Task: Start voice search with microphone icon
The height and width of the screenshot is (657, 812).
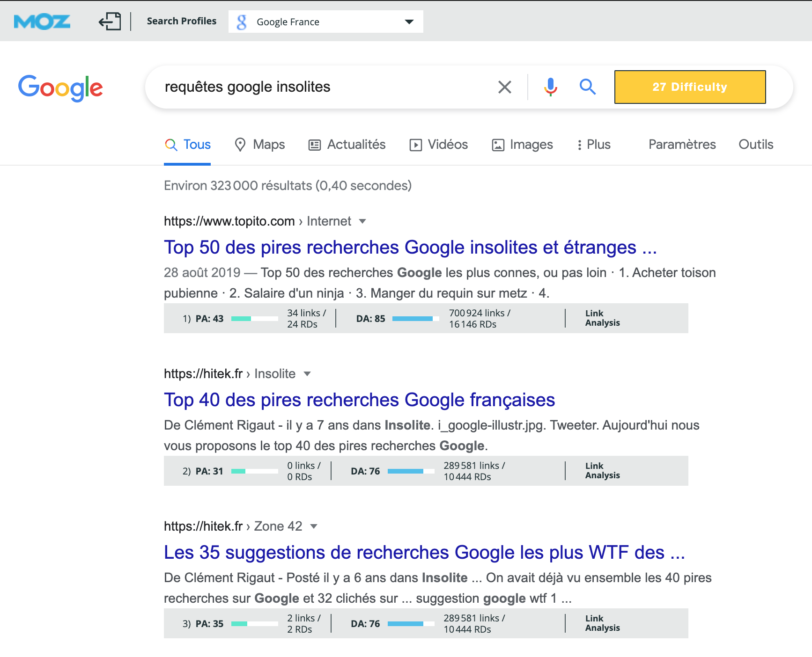Action: pyautogui.click(x=550, y=87)
